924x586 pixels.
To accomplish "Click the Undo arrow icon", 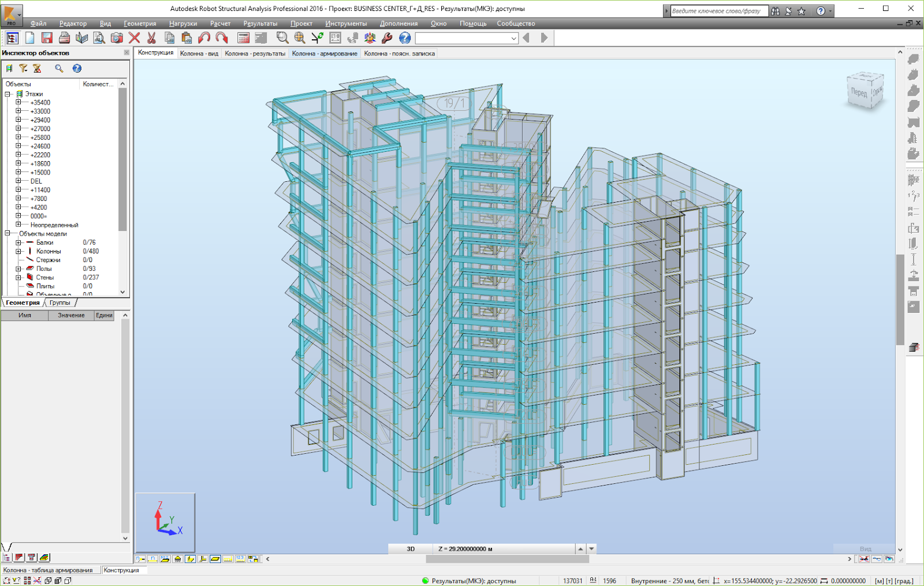I will tap(204, 38).
